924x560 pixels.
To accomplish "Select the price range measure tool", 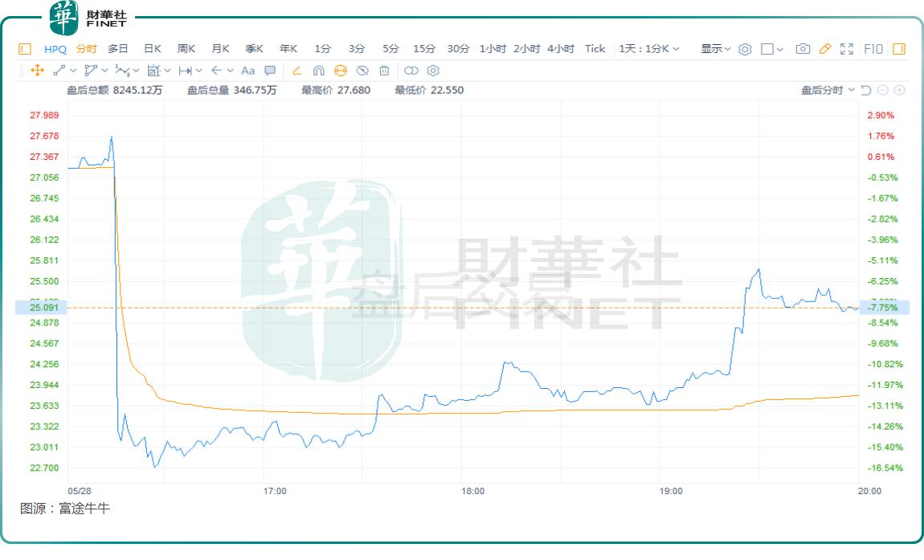I will point(185,71).
